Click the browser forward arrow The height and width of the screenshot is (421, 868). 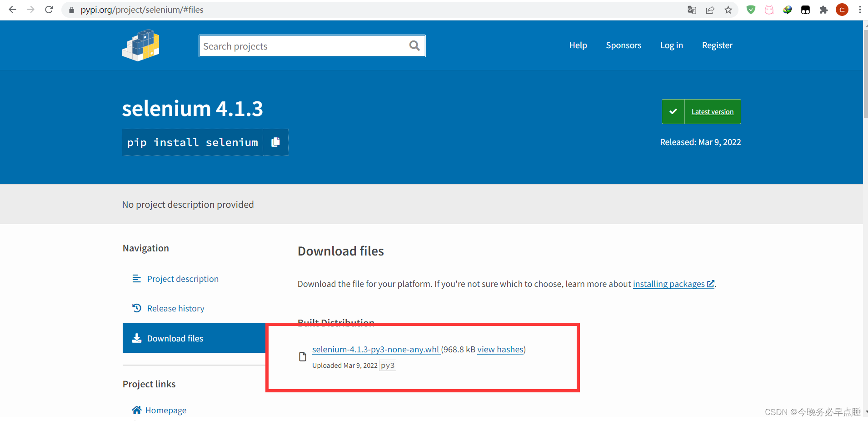(30, 10)
